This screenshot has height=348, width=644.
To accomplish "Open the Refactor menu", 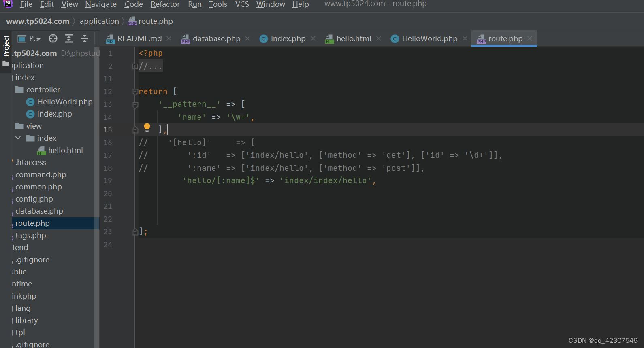I will (x=165, y=4).
